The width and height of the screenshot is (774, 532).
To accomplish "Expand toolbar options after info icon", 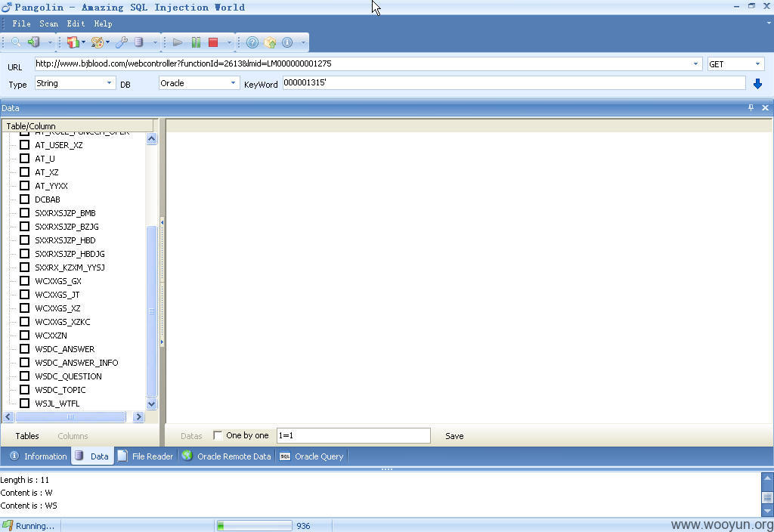I will [x=303, y=43].
